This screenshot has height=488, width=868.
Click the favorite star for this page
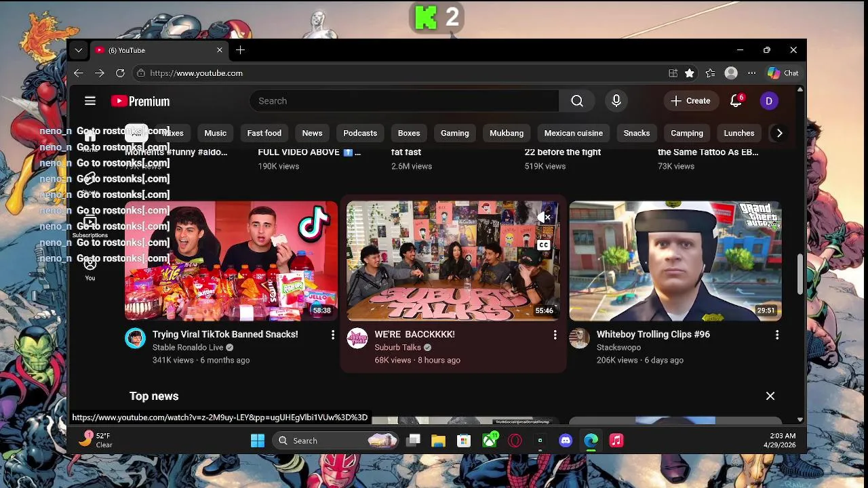pyautogui.click(x=690, y=73)
